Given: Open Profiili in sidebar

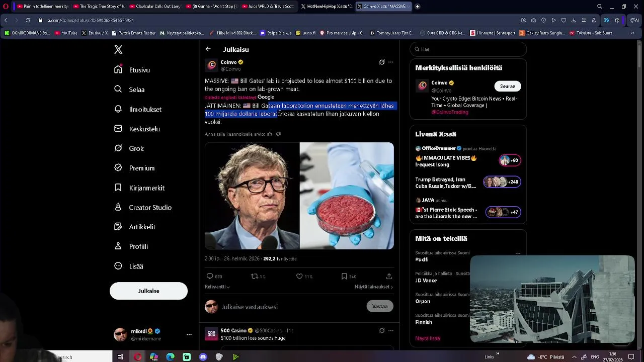Looking at the screenshot, I should [x=131, y=246].
